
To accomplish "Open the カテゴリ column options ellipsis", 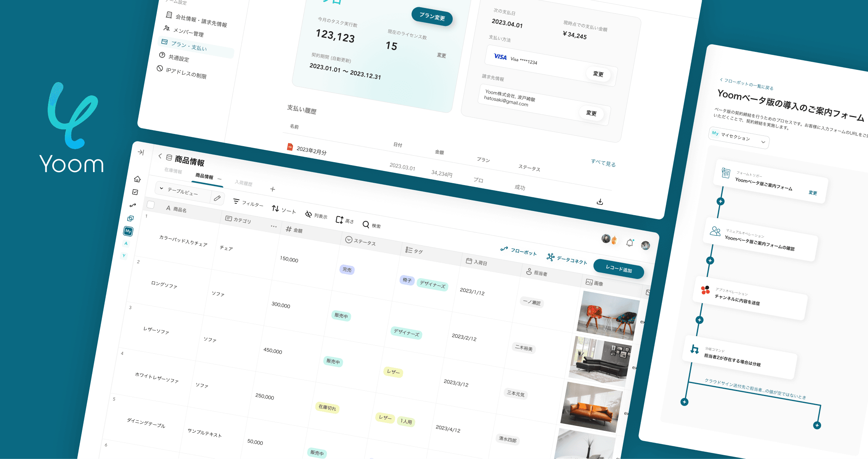I will pos(273,226).
